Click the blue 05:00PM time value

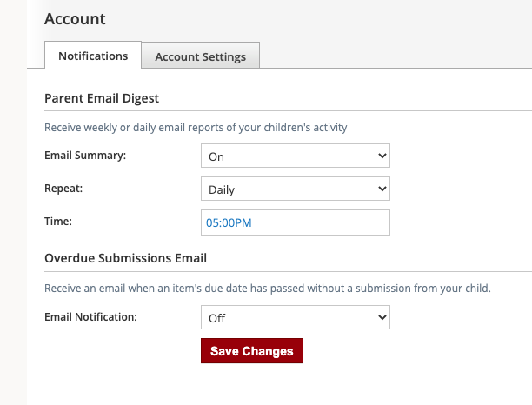[229, 222]
